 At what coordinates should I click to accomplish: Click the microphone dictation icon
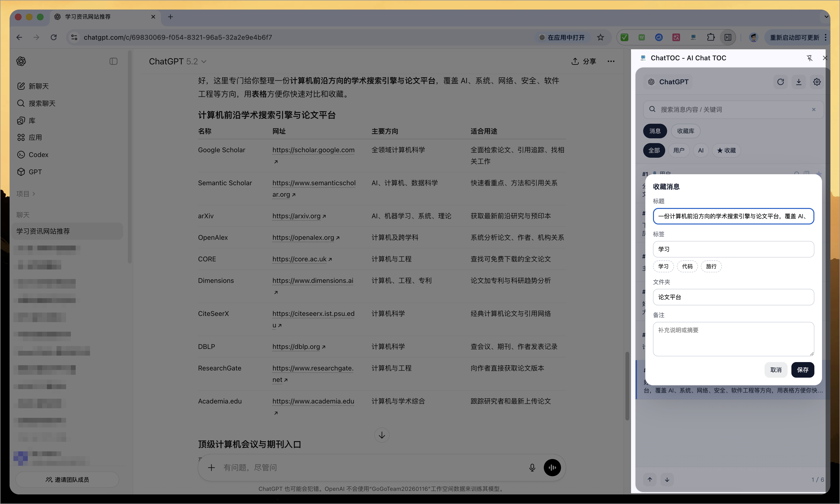tap(532, 468)
